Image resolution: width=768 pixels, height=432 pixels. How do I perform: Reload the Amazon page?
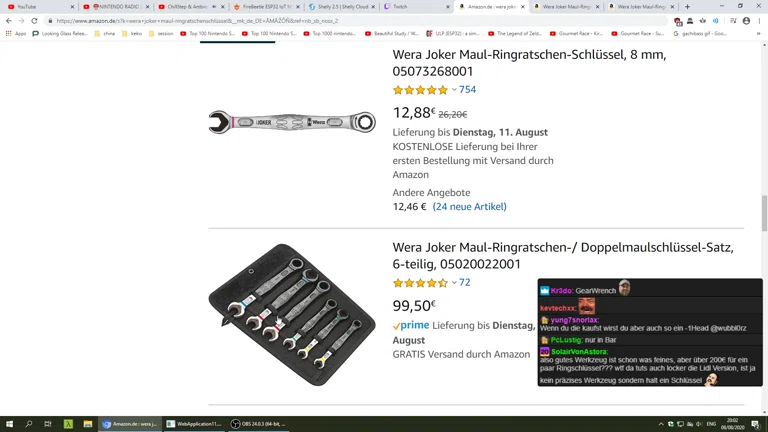[x=34, y=21]
